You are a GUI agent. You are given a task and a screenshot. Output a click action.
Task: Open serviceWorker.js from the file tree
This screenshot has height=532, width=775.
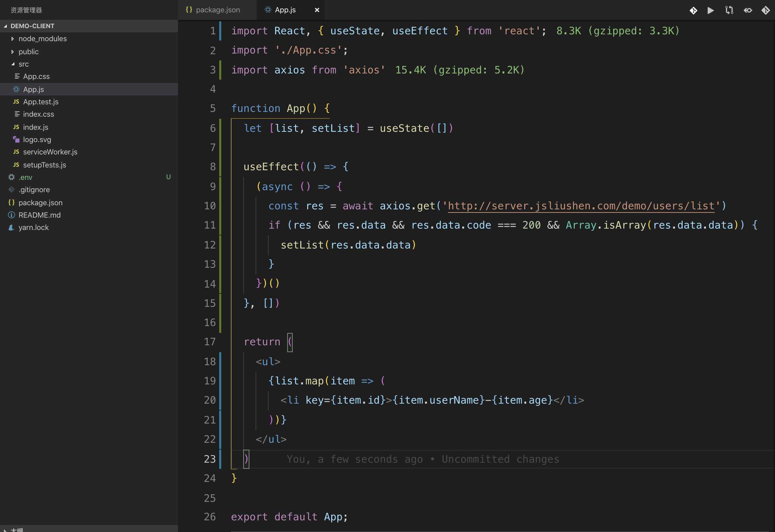coord(50,152)
